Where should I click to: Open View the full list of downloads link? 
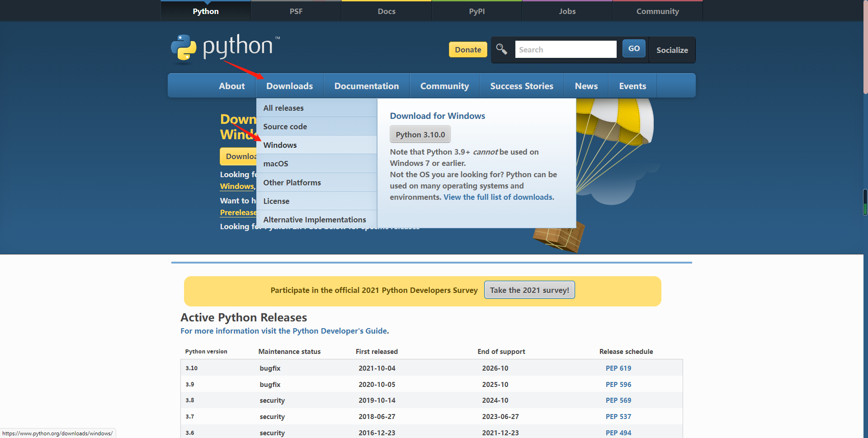tap(498, 197)
